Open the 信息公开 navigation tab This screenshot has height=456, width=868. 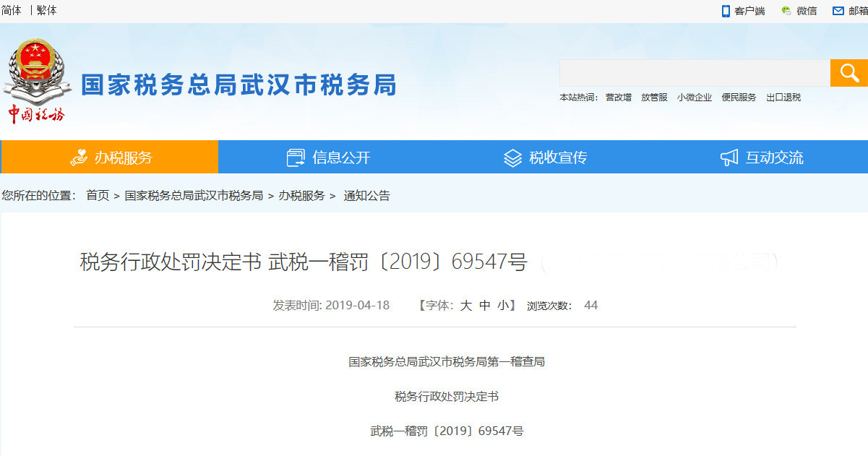[340, 158]
